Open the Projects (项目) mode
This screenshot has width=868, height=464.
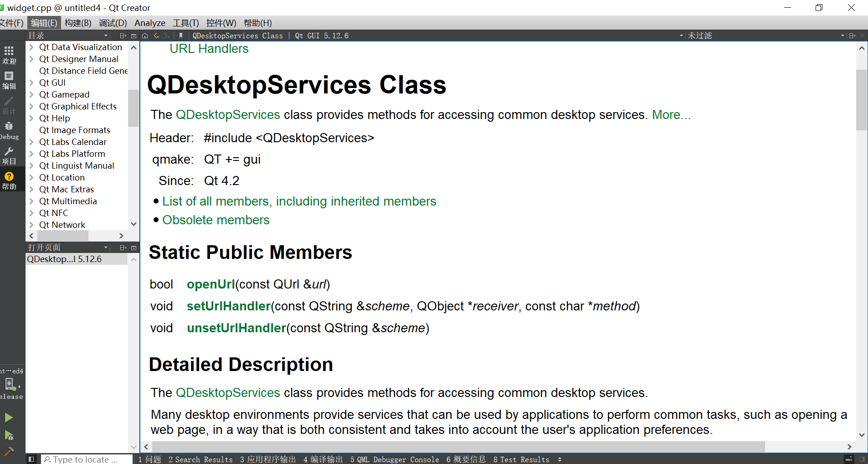point(9,155)
